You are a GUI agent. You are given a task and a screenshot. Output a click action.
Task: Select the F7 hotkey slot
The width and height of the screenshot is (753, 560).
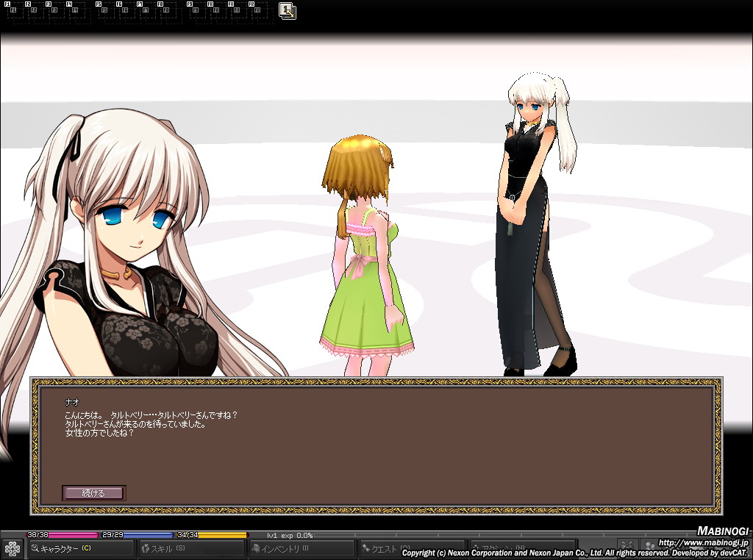(145, 12)
